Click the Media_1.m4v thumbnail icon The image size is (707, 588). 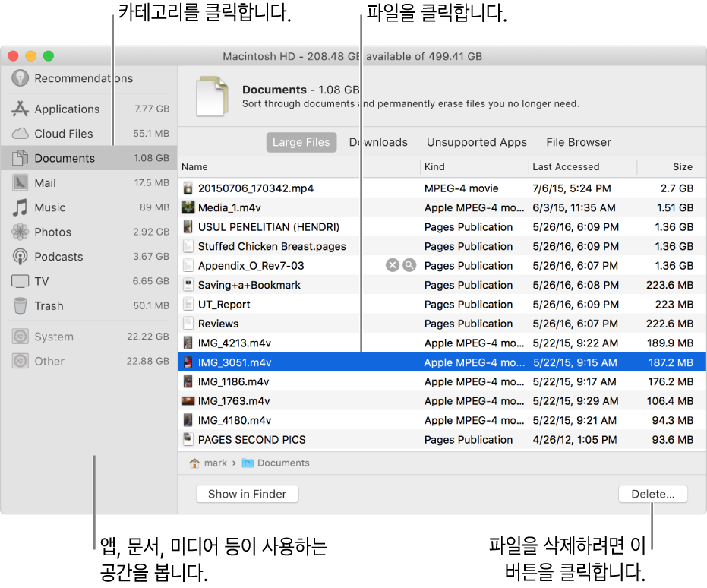pyautogui.click(x=188, y=207)
